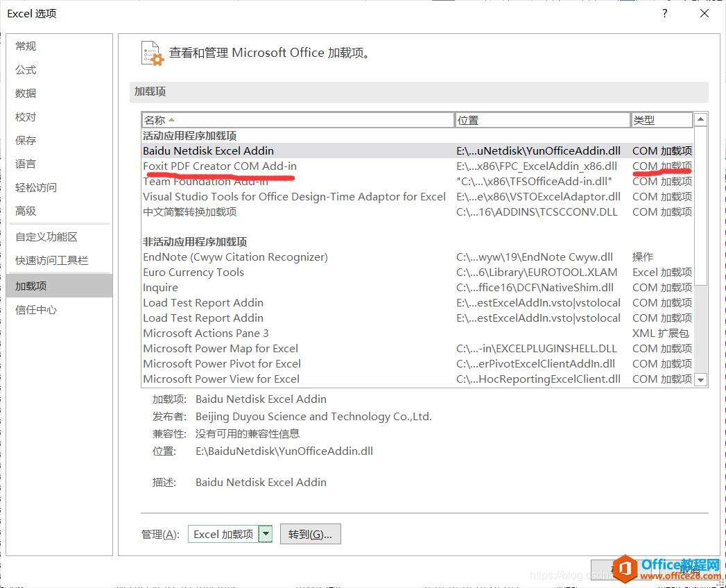Viewport: 726px width, 588px height.
Task: Click the XML 扩展包 type cell
Action: click(661, 334)
